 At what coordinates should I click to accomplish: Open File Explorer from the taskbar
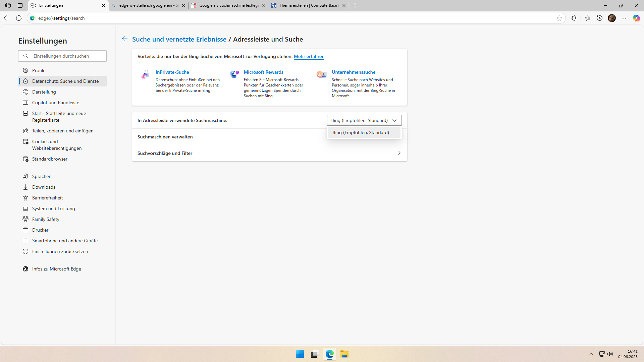tap(344, 354)
